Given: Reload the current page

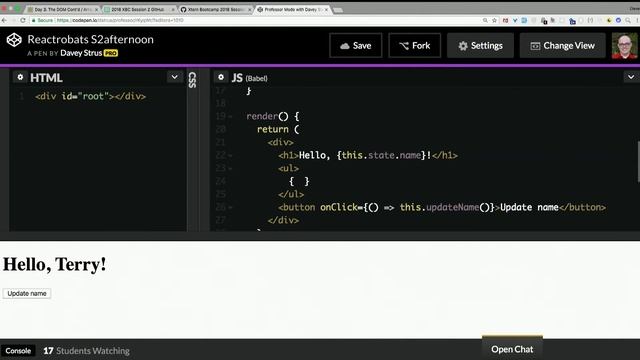Looking at the screenshot, I should click(23, 20).
